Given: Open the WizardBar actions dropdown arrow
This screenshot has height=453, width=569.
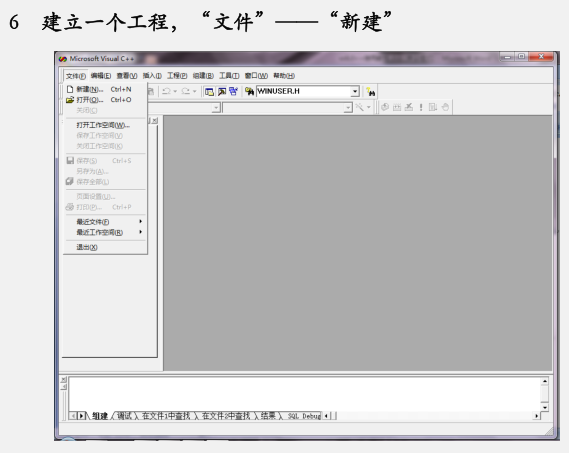Looking at the screenshot, I should (369, 107).
